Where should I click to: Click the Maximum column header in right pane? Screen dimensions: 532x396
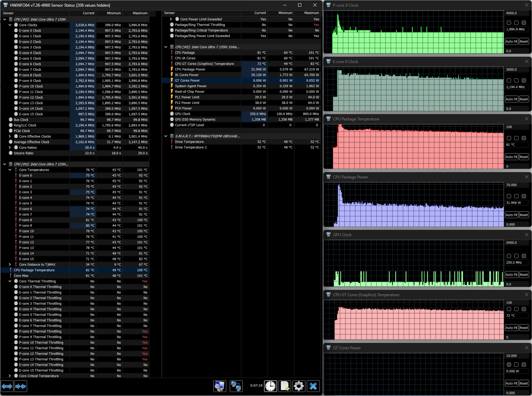click(307, 13)
